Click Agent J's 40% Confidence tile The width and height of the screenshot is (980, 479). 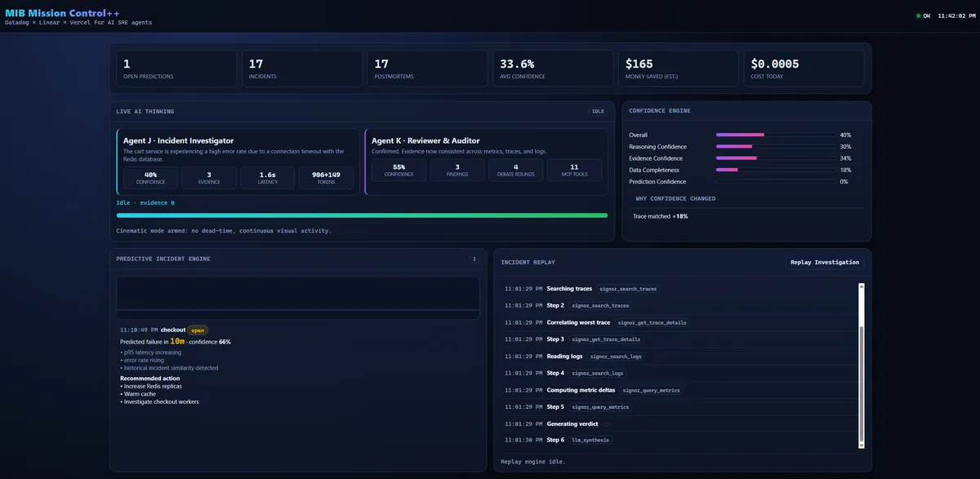click(x=150, y=177)
